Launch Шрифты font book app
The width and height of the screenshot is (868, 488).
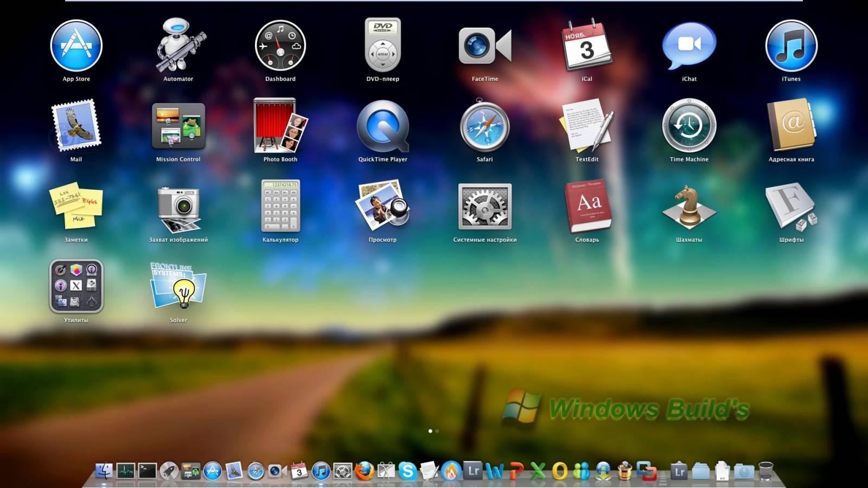coord(791,207)
